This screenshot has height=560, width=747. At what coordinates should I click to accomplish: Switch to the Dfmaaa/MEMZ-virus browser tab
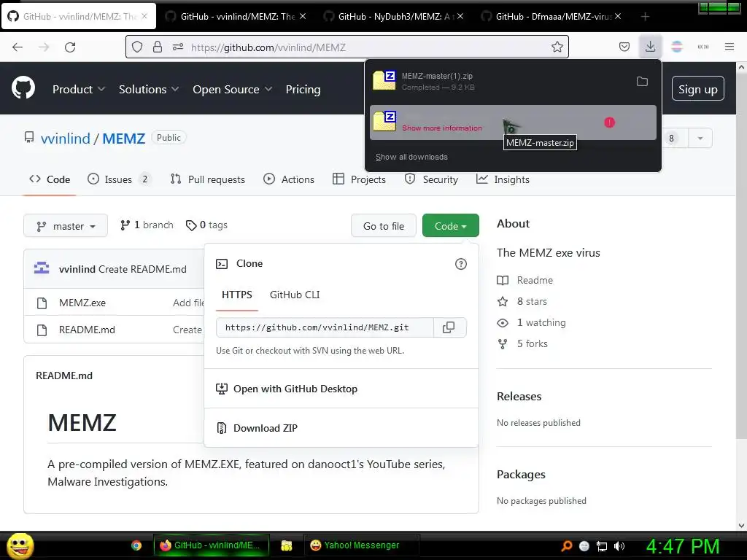551,17
